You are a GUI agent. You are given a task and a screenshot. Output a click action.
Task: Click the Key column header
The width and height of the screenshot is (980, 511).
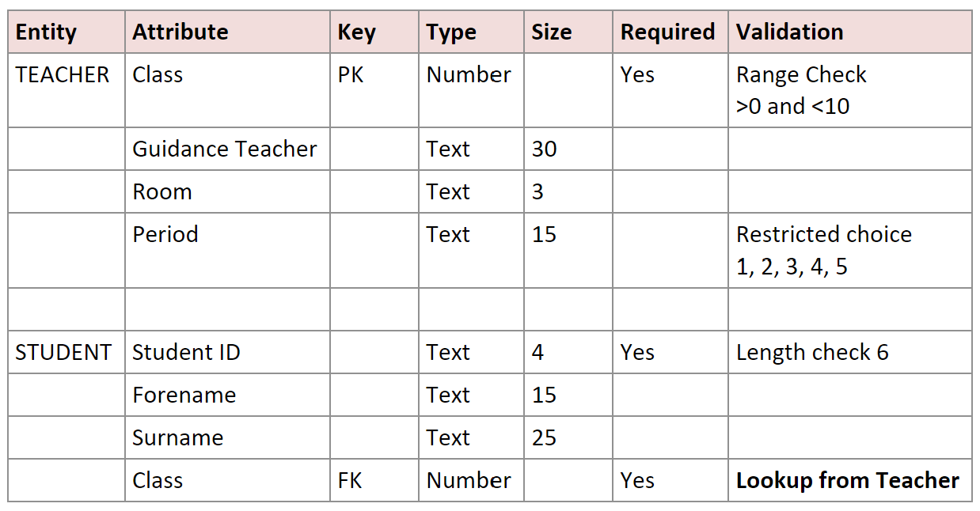click(x=356, y=32)
